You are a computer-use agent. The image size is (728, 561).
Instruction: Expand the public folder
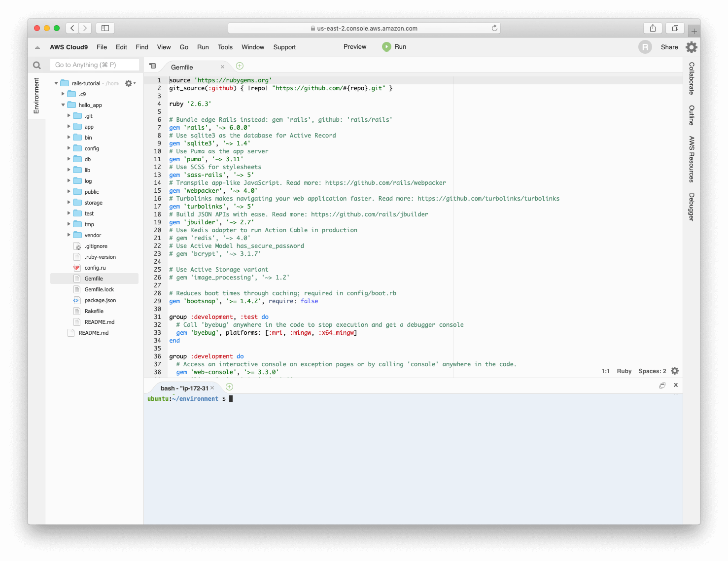click(69, 192)
